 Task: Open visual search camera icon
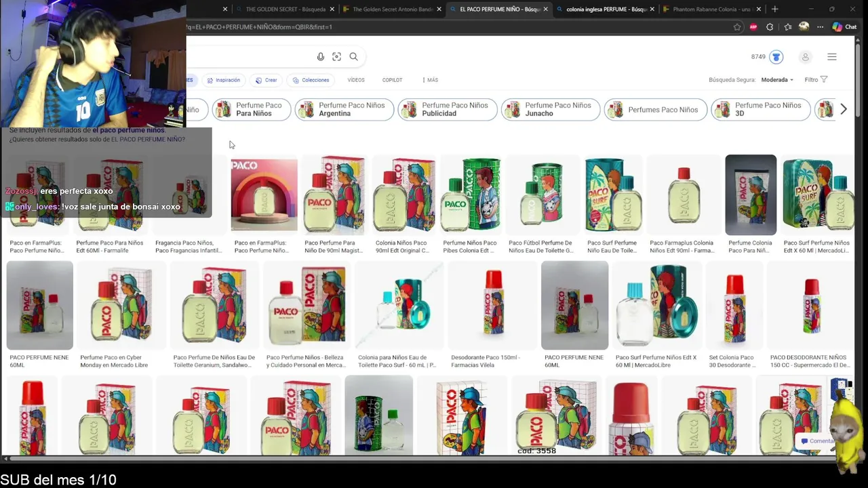click(336, 57)
